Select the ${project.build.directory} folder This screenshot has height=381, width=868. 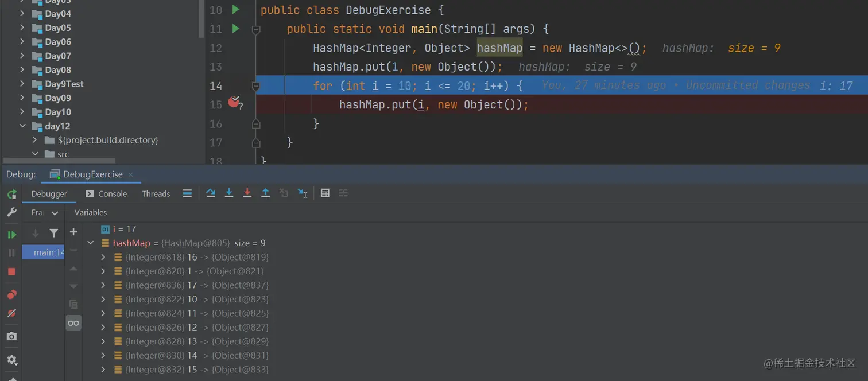pyautogui.click(x=108, y=140)
